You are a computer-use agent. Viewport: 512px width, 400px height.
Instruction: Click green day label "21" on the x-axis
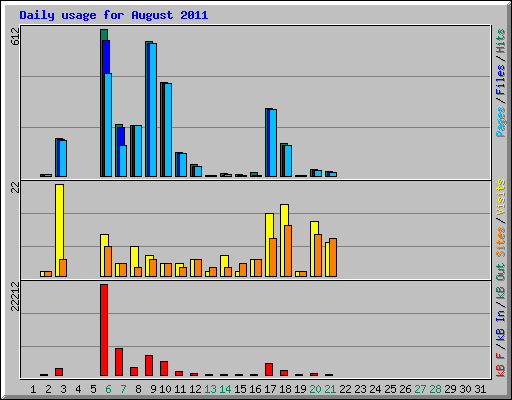pos(330,389)
